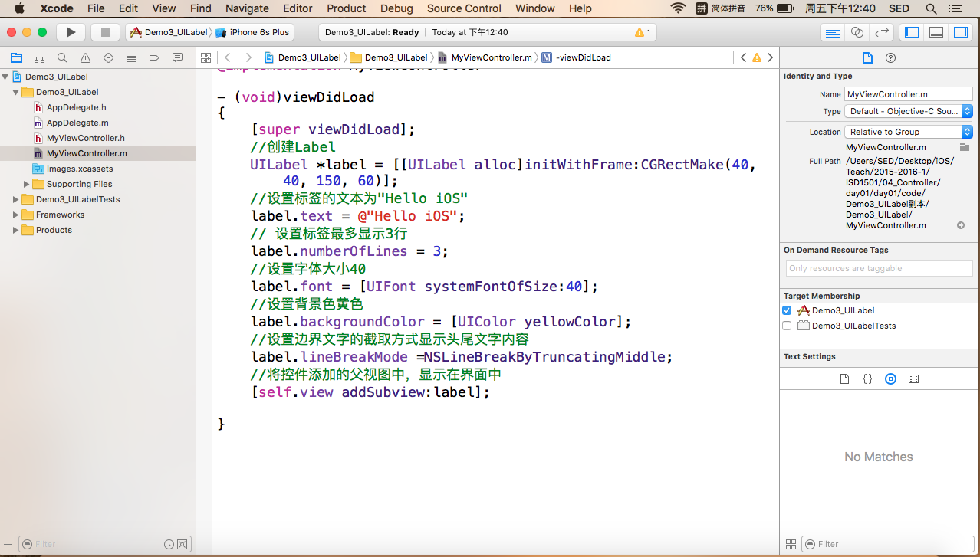The image size is (980, 557).
Task: Expand the Demo3_UILabelTests group
Action: 16,199
